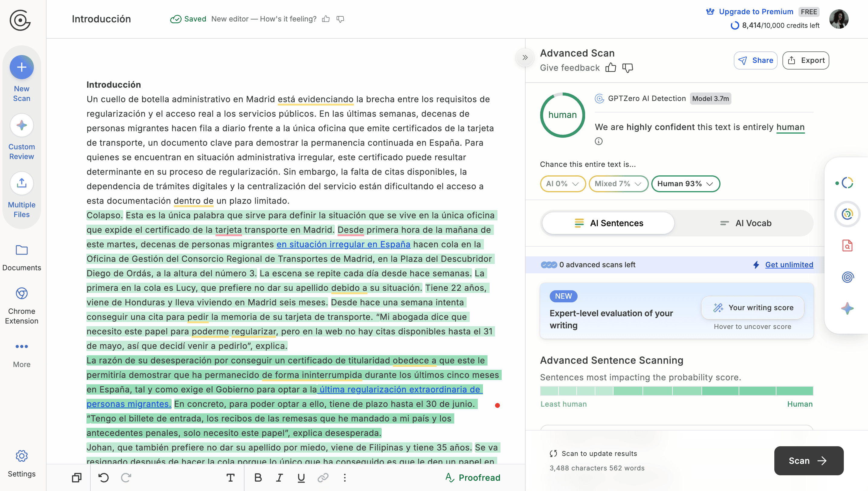Viewport: 868px width, 491px height.
Task: Expand the AI 0% dropdown
Action: pos(563,184)
